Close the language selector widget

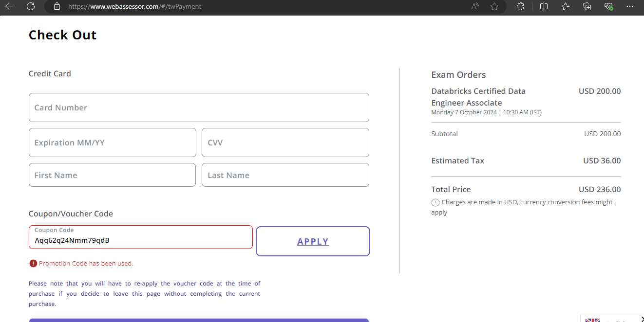pos(642,319)
